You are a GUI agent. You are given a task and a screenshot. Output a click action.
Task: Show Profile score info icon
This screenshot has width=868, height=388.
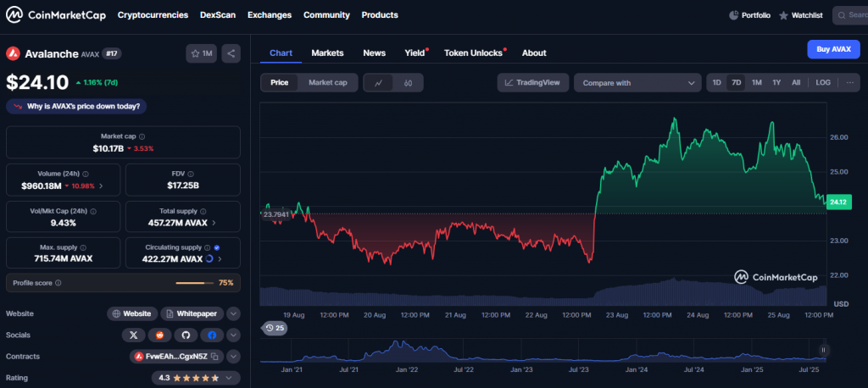tap(58, 283)
